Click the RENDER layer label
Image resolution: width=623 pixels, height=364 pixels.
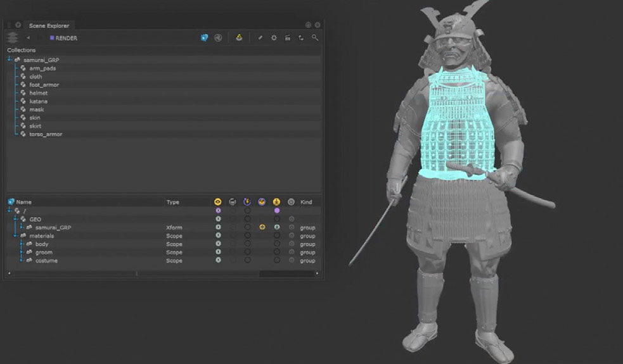[x=67, y=38]
